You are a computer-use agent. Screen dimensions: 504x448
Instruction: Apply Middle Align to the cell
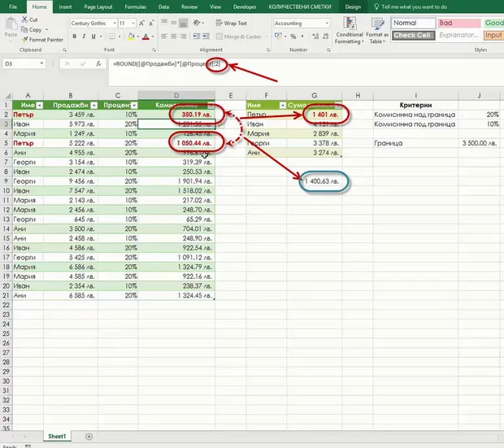pos(174,23)
